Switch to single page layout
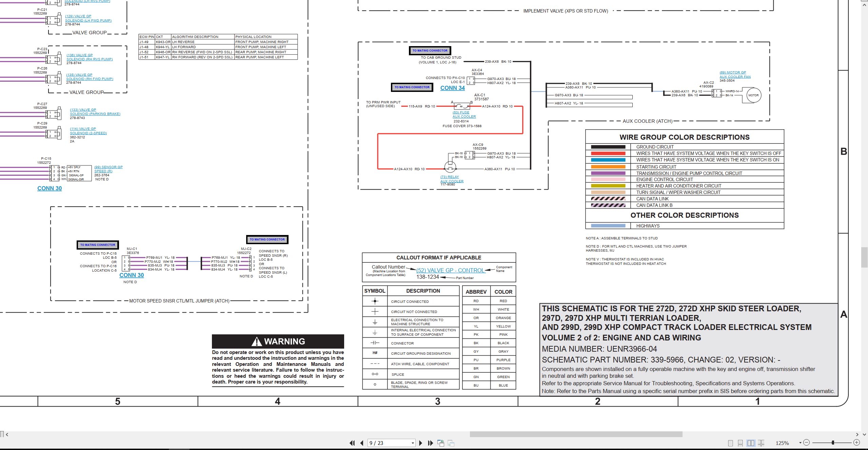 [x=731, y=443]
